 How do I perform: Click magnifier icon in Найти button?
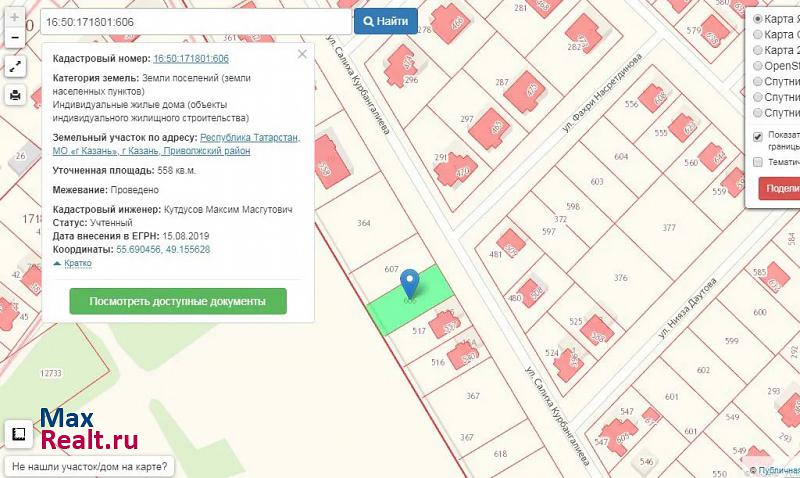(x=369, y=21)
